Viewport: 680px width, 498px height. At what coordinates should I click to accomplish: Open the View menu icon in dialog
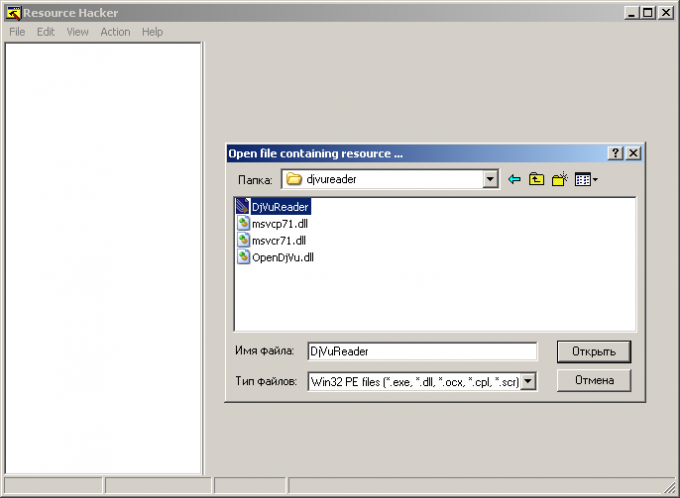(x=586, y=180)
